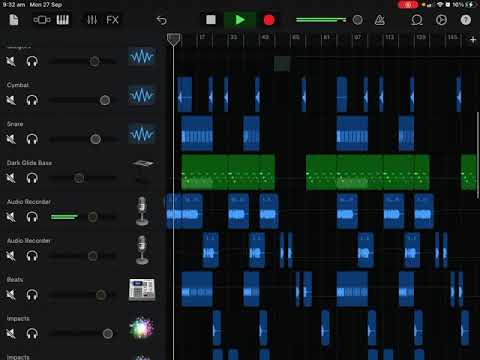Select the Beats drum machine icon

tap(142, 290)
